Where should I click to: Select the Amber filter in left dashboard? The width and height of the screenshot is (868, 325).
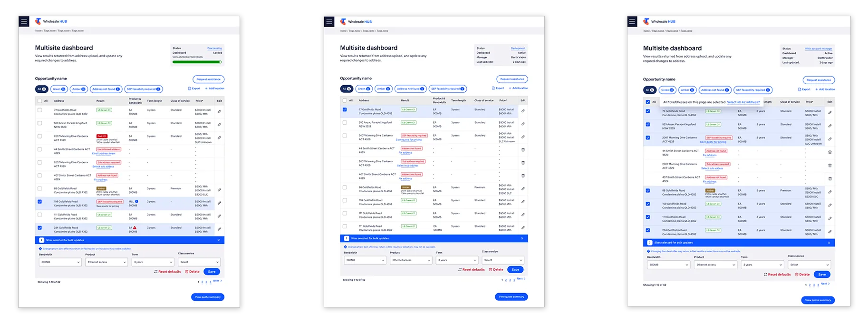pos(79,89)
